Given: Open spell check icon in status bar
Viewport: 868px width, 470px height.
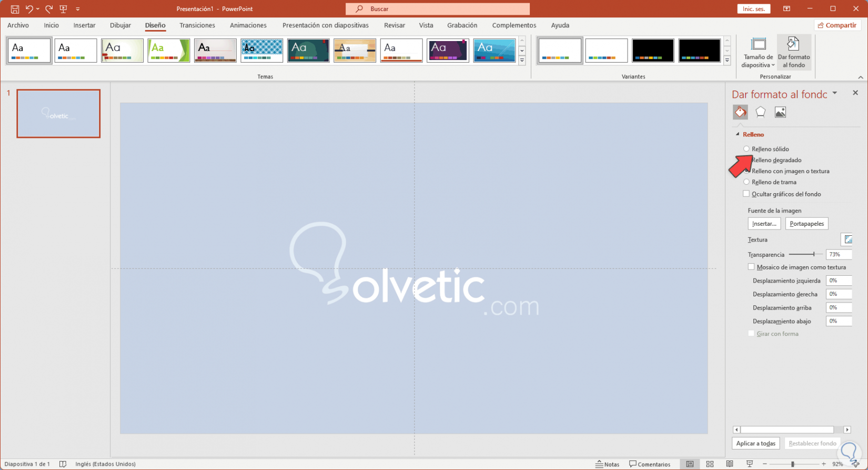Looking at the screenshot, I should pos(63,464).
